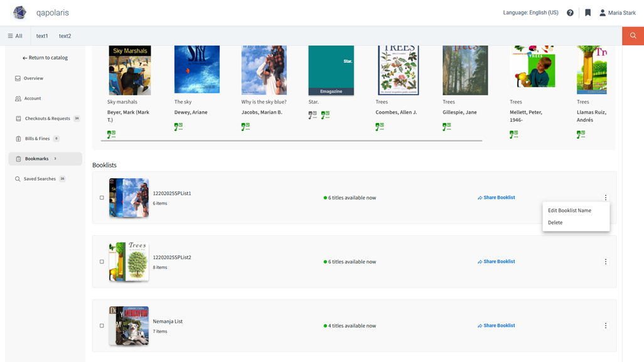Open Maria Stark user account menu
The height and width of the screenshot is (362, 644).
tap(617, 13)
